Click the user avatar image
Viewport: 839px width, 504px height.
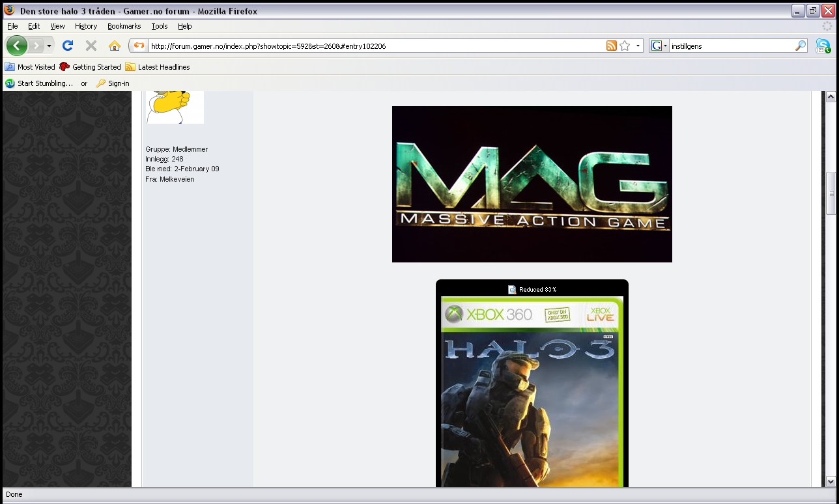coord(175,107)
